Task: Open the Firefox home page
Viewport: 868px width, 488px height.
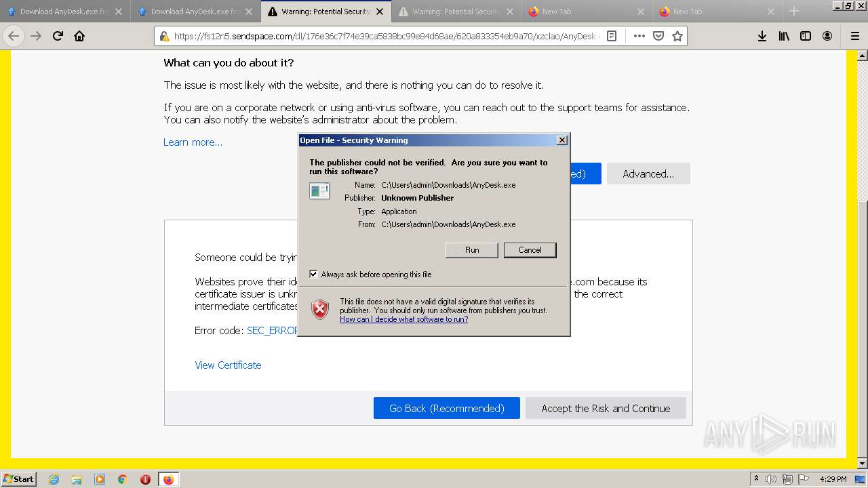Action: click(79, 36)
